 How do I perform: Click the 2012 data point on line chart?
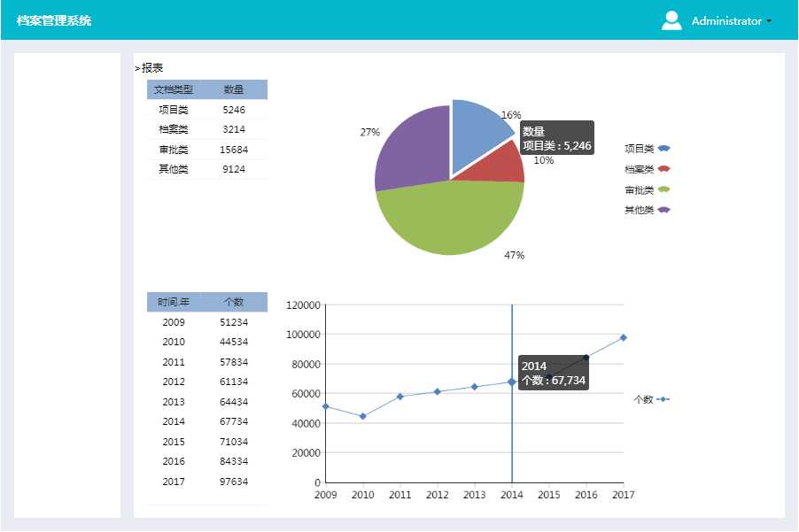pos(438,391)
